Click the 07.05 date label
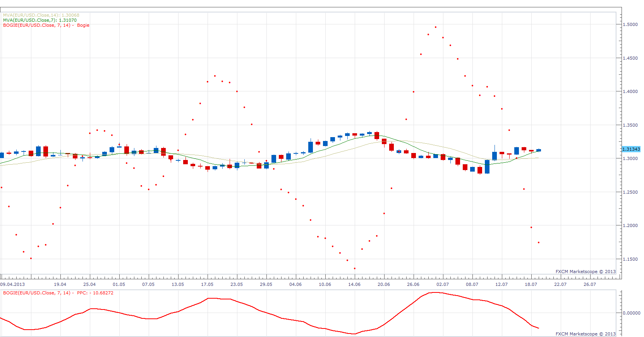 148,284
